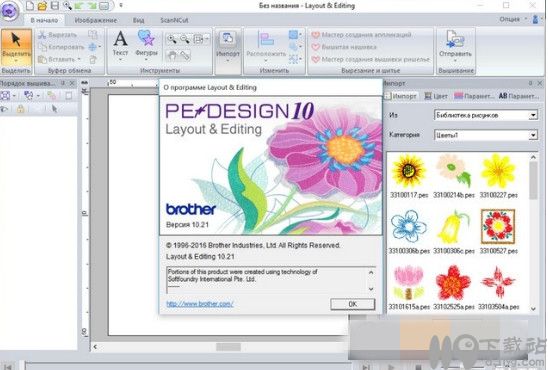
Task: Click the Redo green arrow icon
Action: click(x=91, y=6)
